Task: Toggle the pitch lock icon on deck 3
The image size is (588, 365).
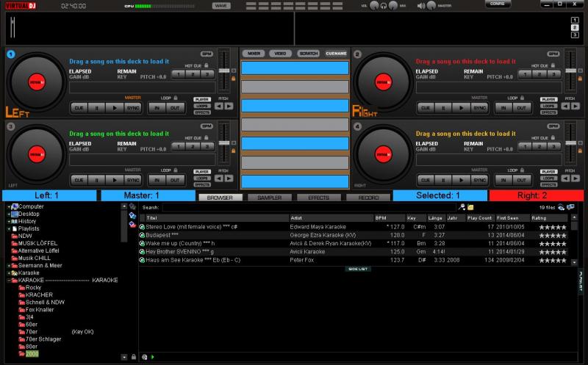Action: [233, 150]
